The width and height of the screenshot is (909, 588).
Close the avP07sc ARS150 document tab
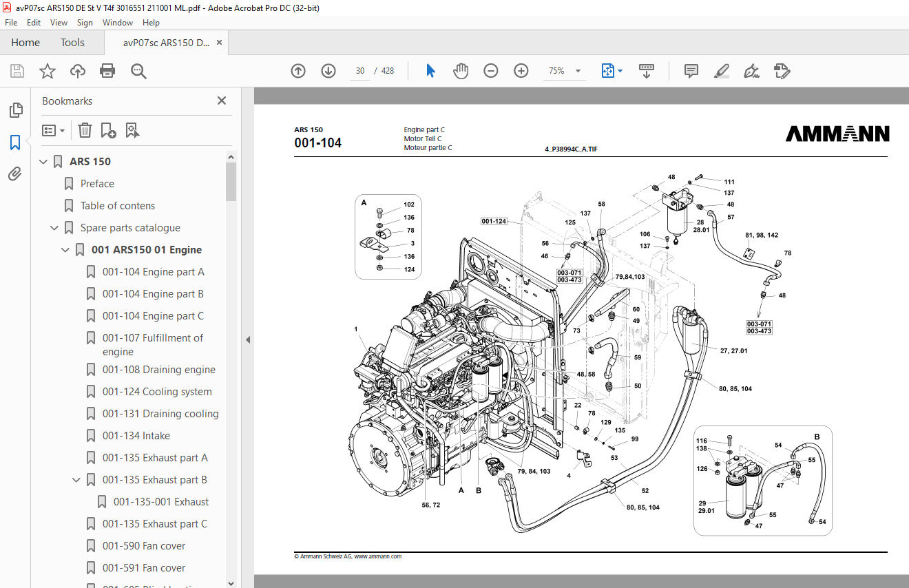coord(220,43)
